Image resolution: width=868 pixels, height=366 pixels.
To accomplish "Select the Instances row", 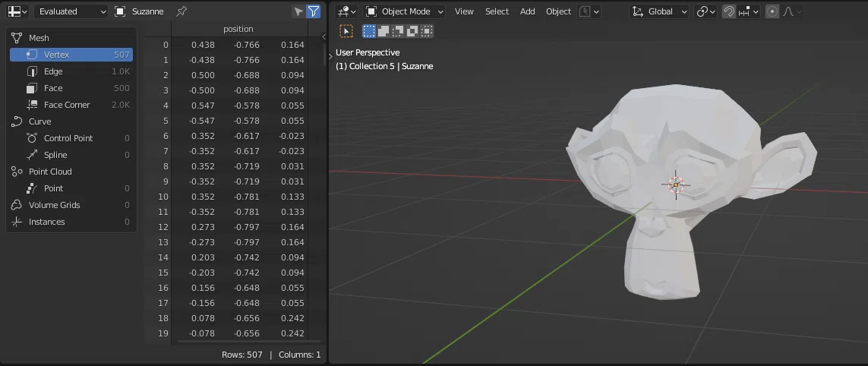I will pos(71,222).
